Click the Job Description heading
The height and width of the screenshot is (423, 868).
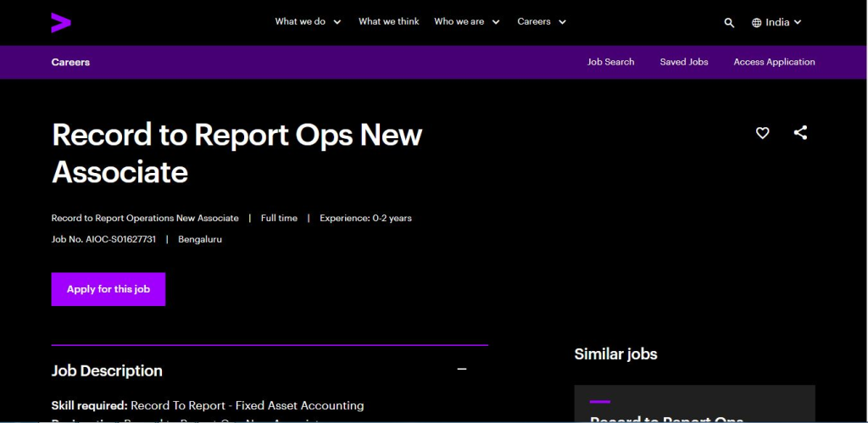coord(107,370)
